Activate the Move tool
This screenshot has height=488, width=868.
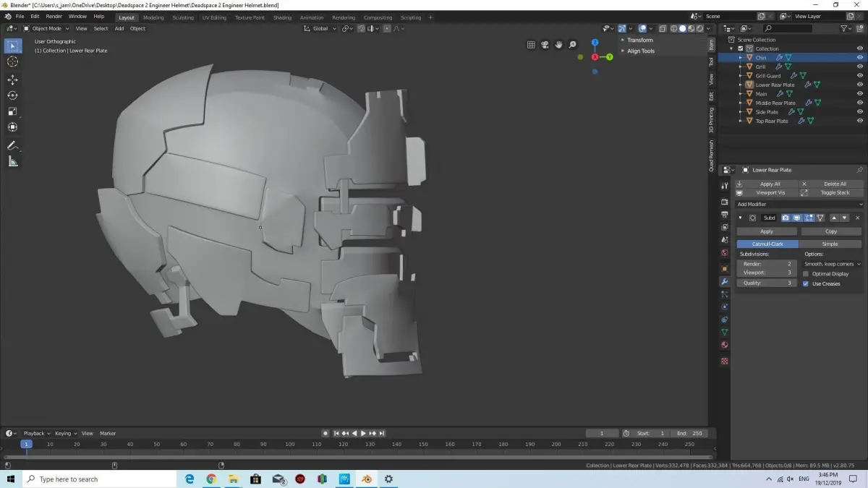(12, 80)
